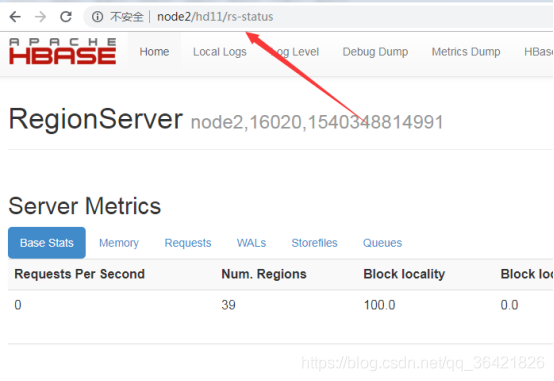Click the 'Requests Per Second' column header
554x381 pixels.
pyautogui.click(x=79, y=274)
